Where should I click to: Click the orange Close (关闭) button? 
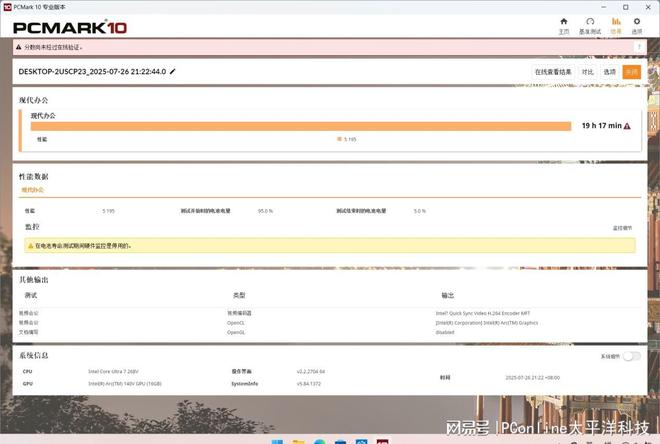pyautogui.click(x=631, y=72)
